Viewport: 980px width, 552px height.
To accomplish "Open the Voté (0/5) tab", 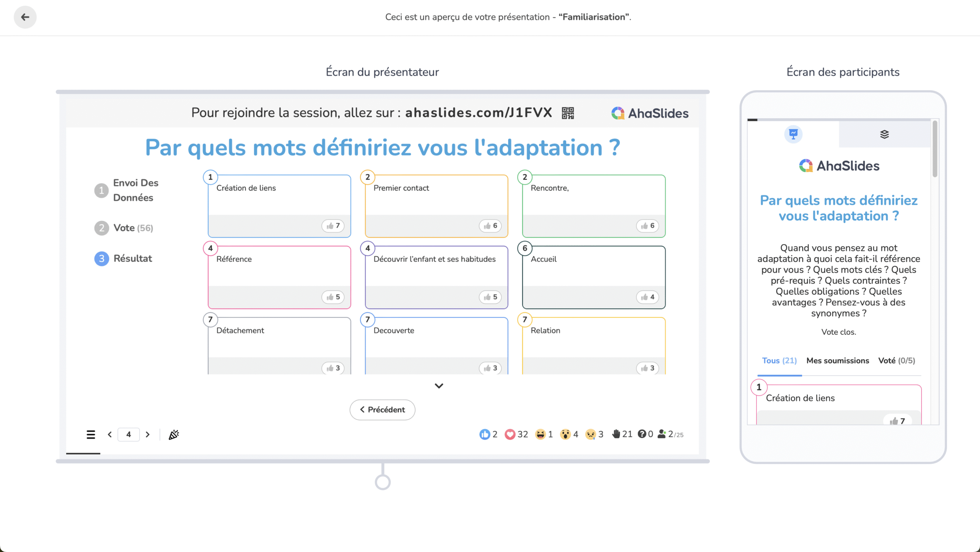I will coord(897,361).
